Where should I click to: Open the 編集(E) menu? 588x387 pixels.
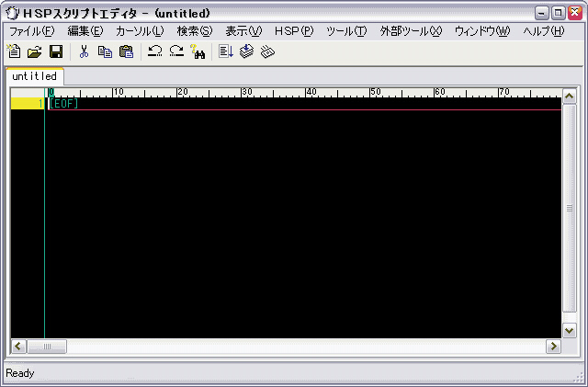click(85, 30)
